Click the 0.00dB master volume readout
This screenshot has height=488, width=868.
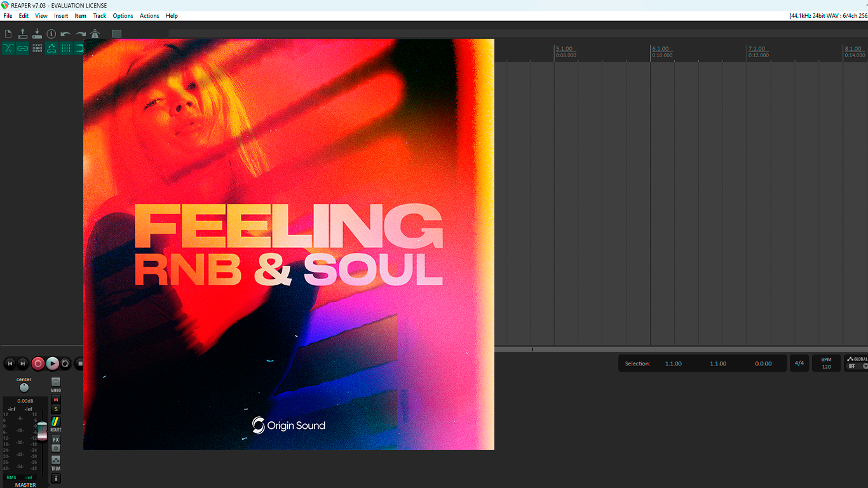[25, 401]
